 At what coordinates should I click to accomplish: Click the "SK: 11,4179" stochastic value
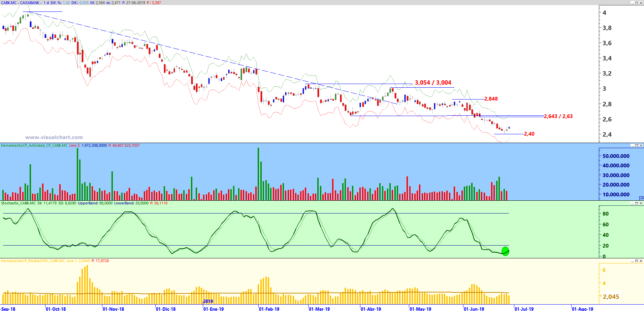(x=47, y=203)
